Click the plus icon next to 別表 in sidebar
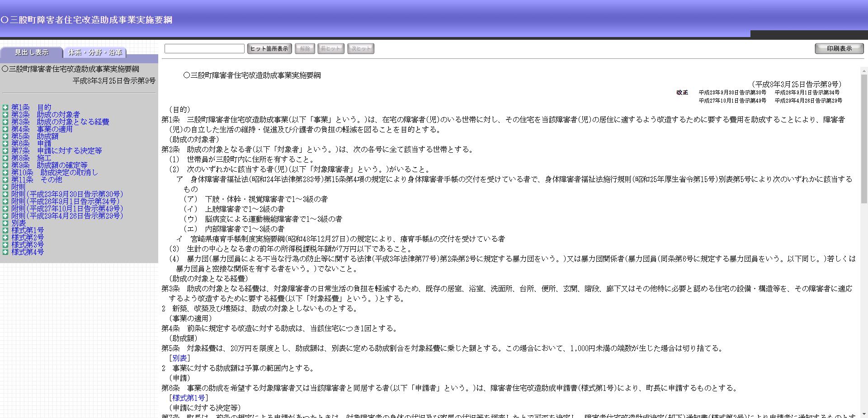This screenshot has height=418, width=868. click(5, 223)
